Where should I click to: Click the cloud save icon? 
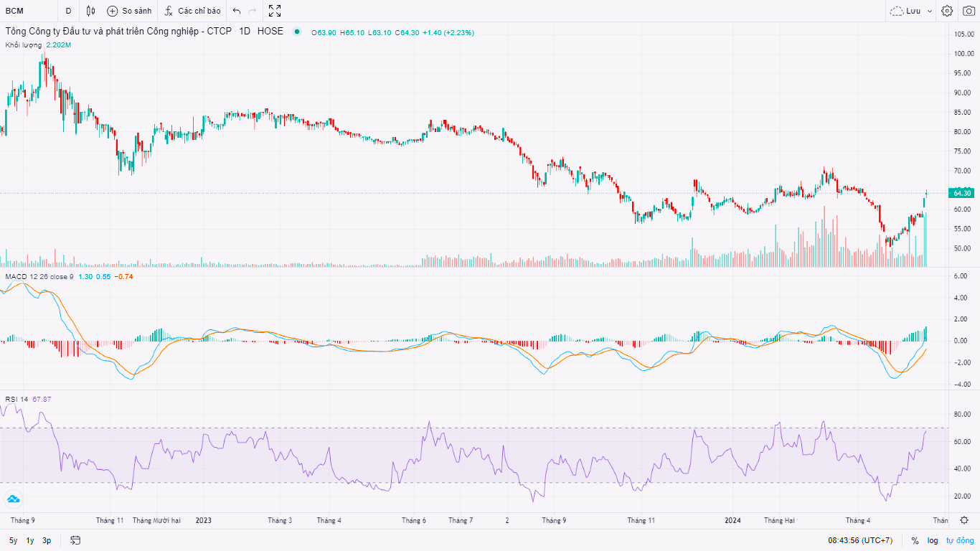[x=897, y=11]
